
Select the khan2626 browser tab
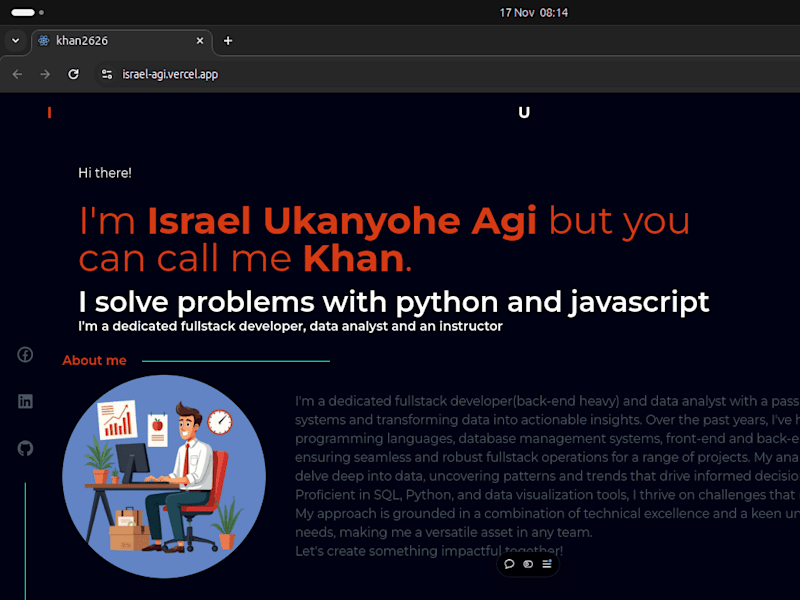point(121,41)
